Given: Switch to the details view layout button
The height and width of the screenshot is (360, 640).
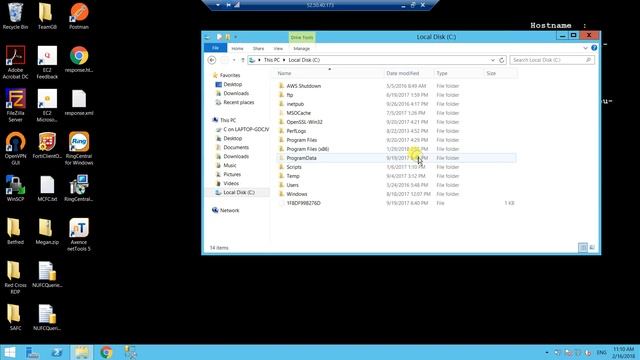Looking at the screenshot, I should (583, 247).
